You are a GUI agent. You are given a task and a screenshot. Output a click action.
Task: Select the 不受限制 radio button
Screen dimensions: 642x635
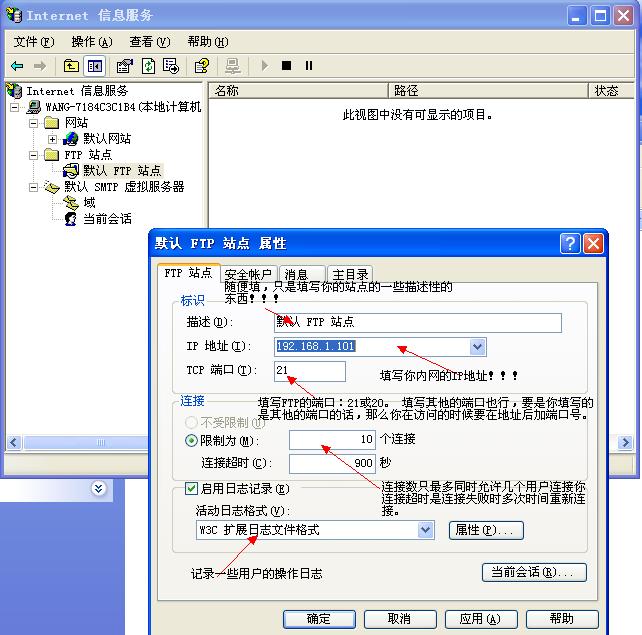(191, 422)
